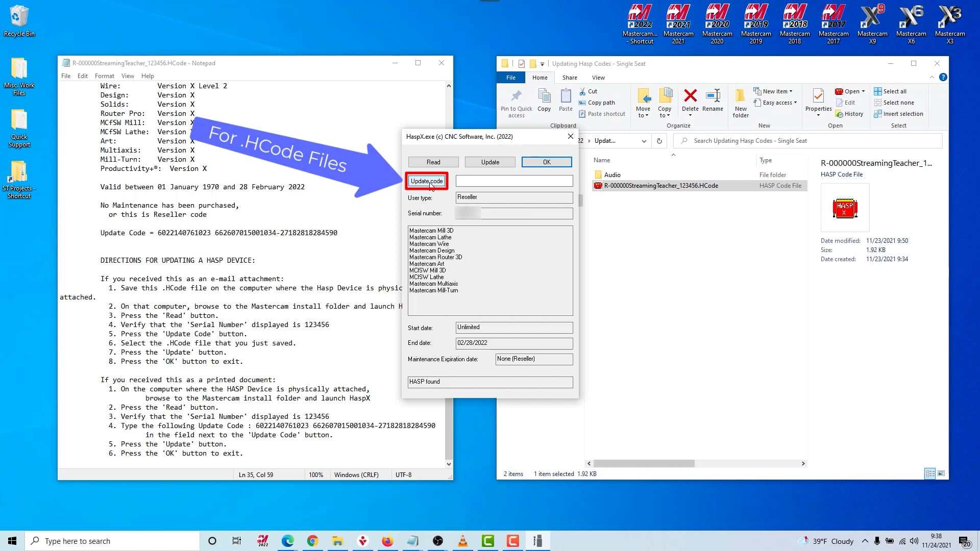The image size is (980, 551).
Task: Open Mastercam 2017 desktop icon
Action: [x=834, y=24]
